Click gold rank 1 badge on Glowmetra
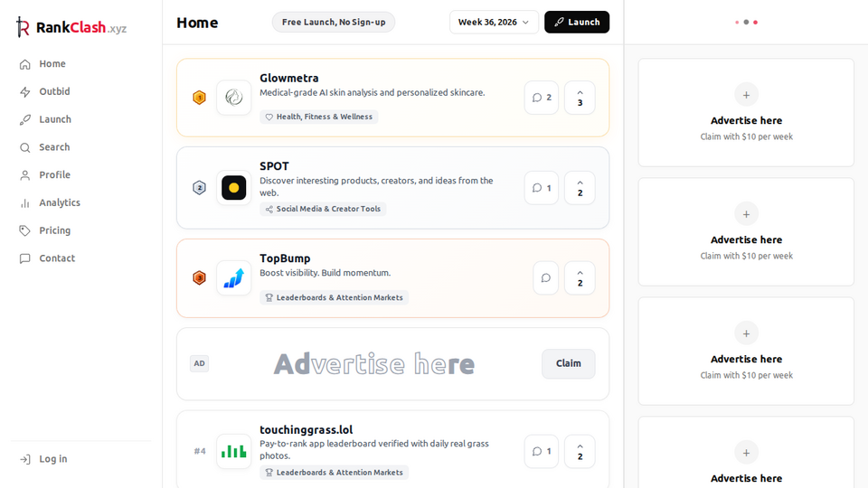Screen dimensions: 868x488 199,98
